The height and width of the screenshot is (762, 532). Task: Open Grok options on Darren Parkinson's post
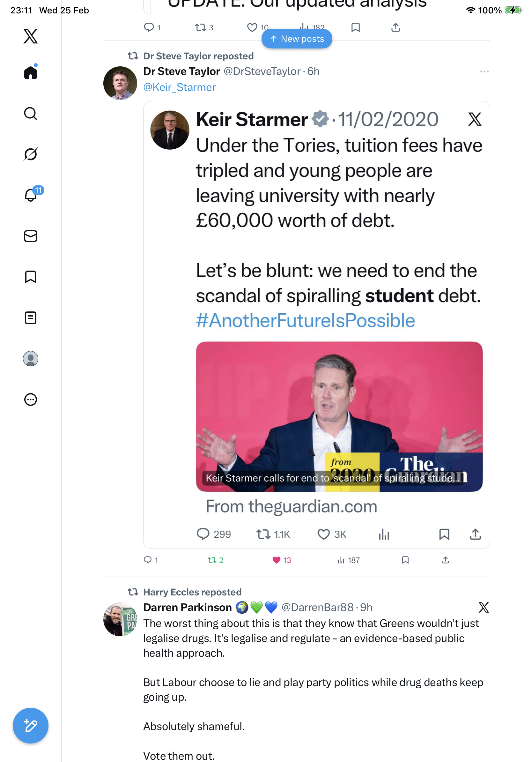click(x=484, y=607)
